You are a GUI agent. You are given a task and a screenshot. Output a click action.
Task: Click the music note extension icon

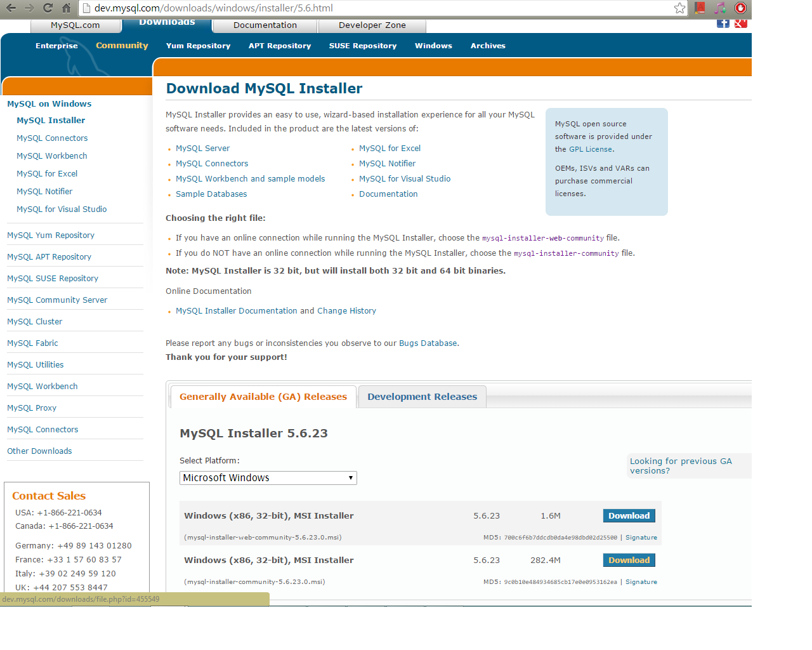pyautogui.click(x=720, y=8)
